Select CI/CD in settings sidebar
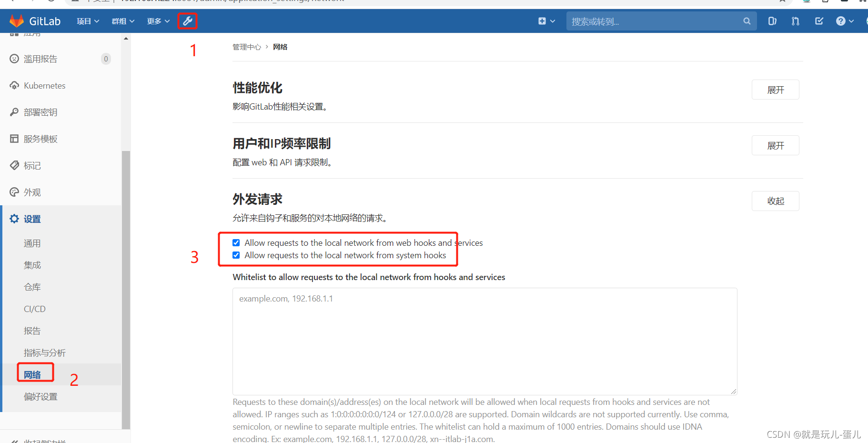This screenshot has width=868, height=443. [x=35, y=309]
